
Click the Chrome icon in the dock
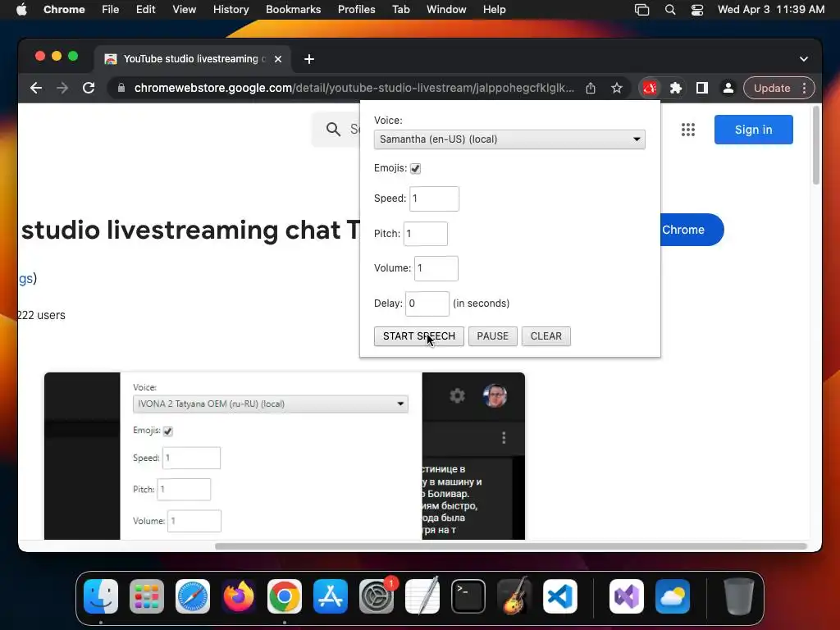285,596
